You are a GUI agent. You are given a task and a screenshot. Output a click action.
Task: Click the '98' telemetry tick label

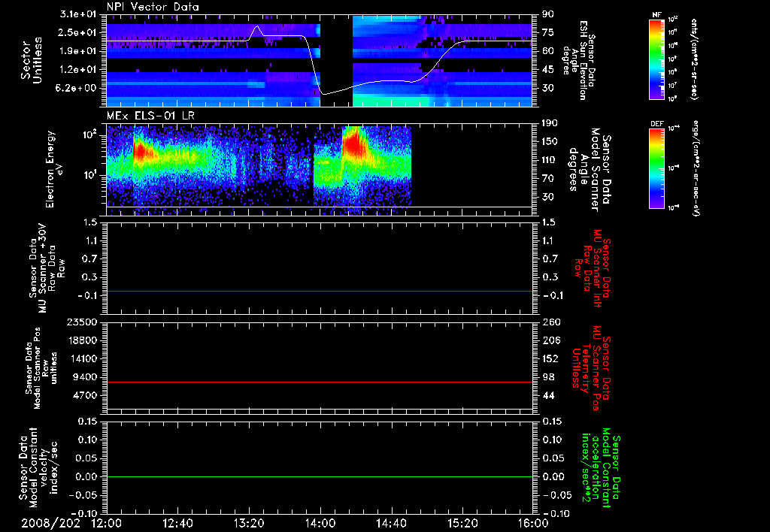click(x=548, y=377)
